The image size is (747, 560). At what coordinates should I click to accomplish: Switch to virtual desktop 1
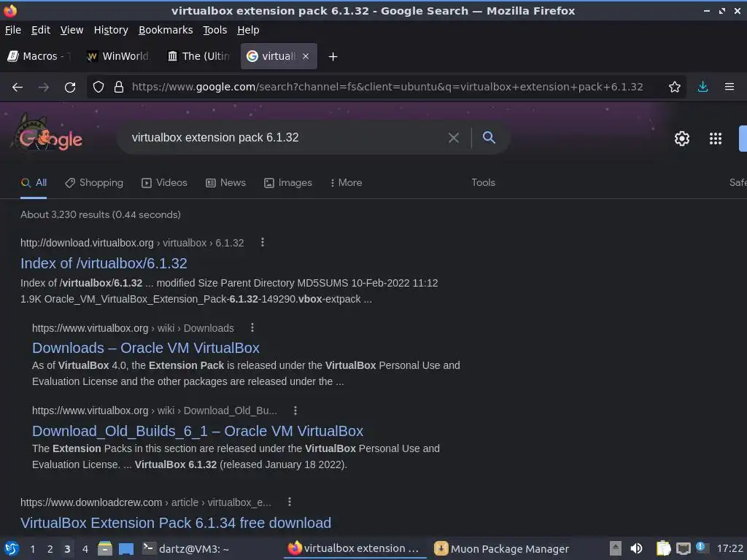click(32, 549)
